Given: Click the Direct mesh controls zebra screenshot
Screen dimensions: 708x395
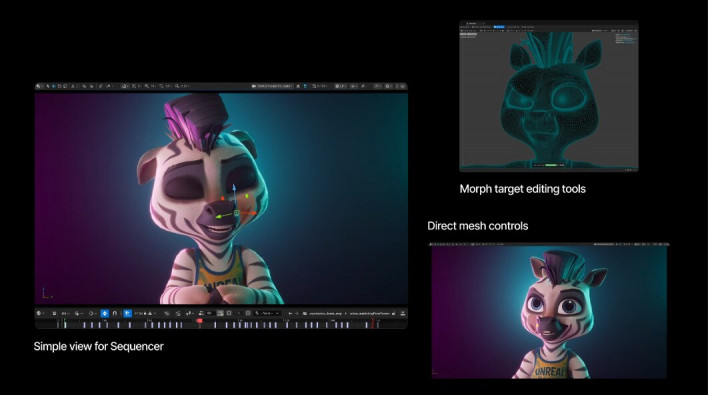Looking at the screenshot, I should click(549, 311).
